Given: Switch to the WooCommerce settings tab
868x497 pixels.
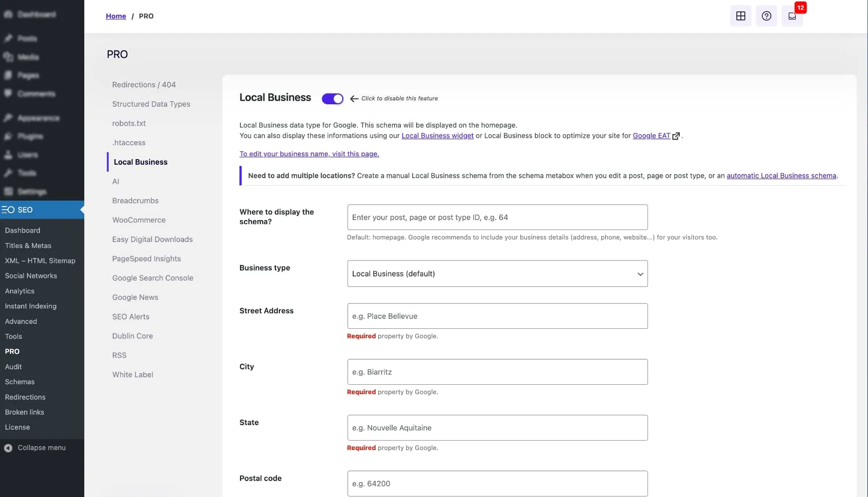Looking at the screenshot, I should click(139, 220).
